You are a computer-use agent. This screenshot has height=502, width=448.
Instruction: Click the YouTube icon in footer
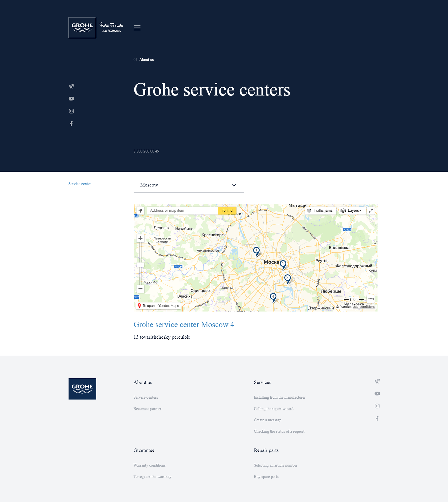click(x=377, y=393)
